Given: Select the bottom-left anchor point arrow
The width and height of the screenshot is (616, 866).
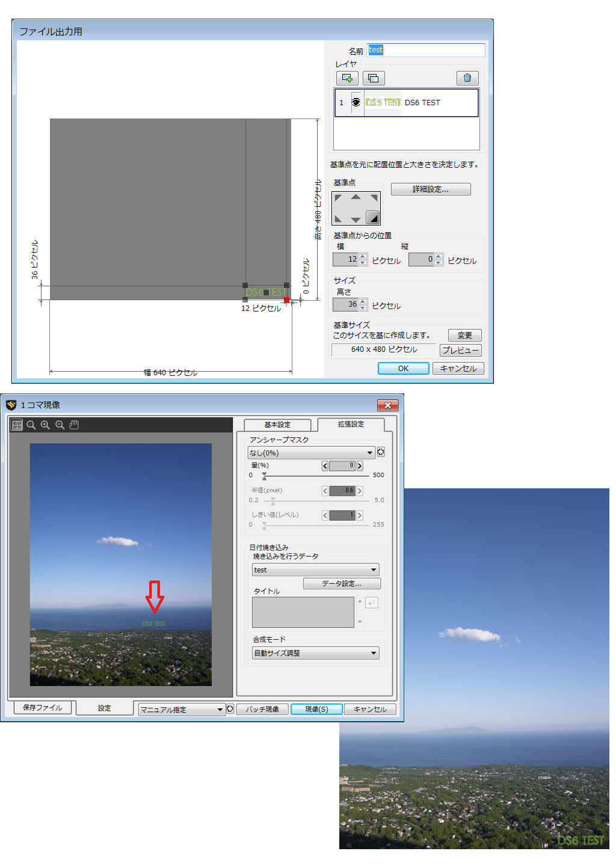Looking at the screenshot, I should click(338, 219).
